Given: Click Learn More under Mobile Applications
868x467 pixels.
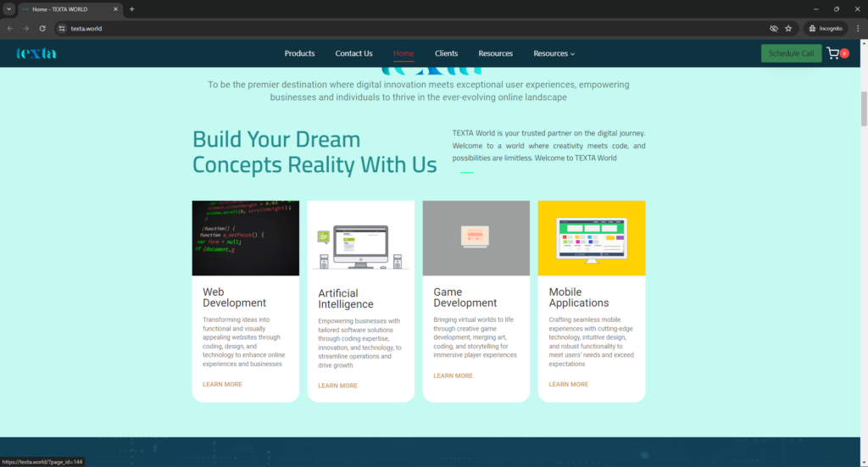Looking at the screenshot, I should click(x=569, y=384).
